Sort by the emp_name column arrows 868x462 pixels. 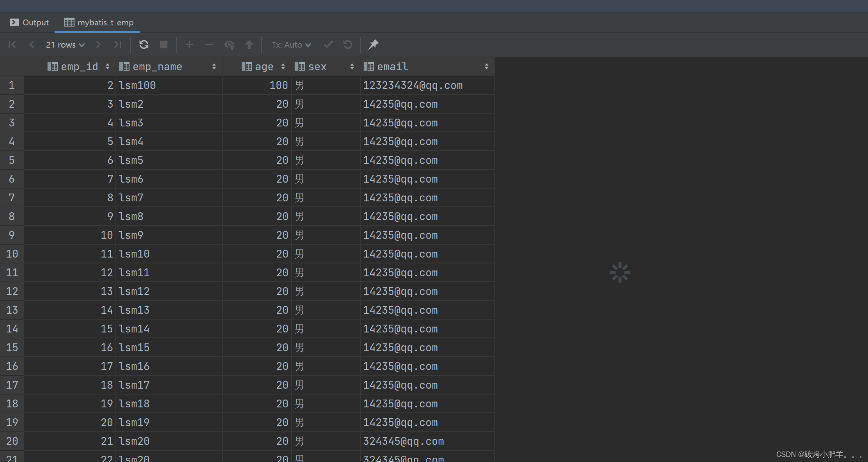(x=214, y=67)
